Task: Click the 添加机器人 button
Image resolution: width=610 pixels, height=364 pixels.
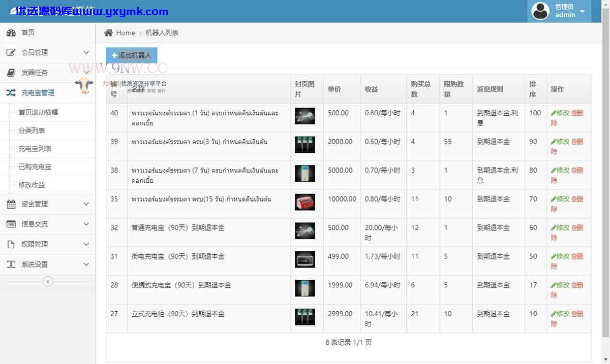Action: (x=132, y=55)
